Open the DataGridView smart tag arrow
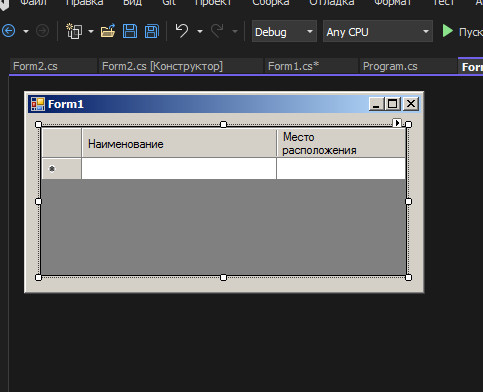Screen dimensions: 483x392 click(x=397, y=123)
